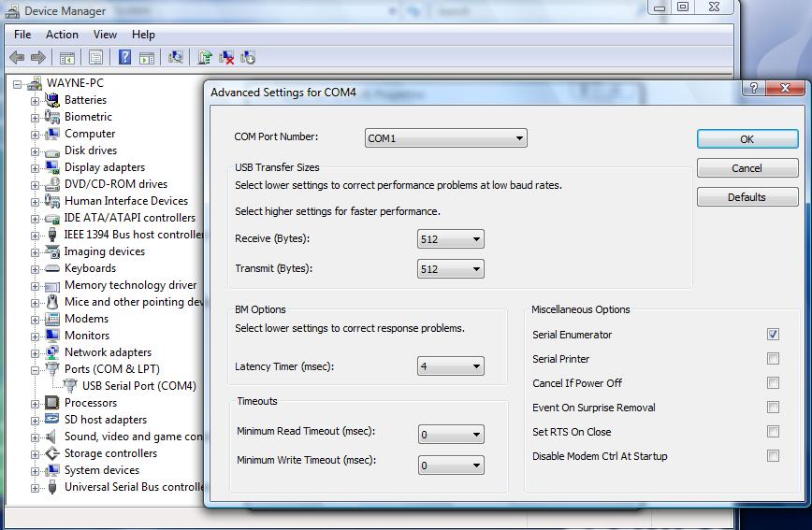The width and height of the screenshot is (812, 530).
Task: Open the Receive (Bytes) dropdown
Action: tap(451, 239)
